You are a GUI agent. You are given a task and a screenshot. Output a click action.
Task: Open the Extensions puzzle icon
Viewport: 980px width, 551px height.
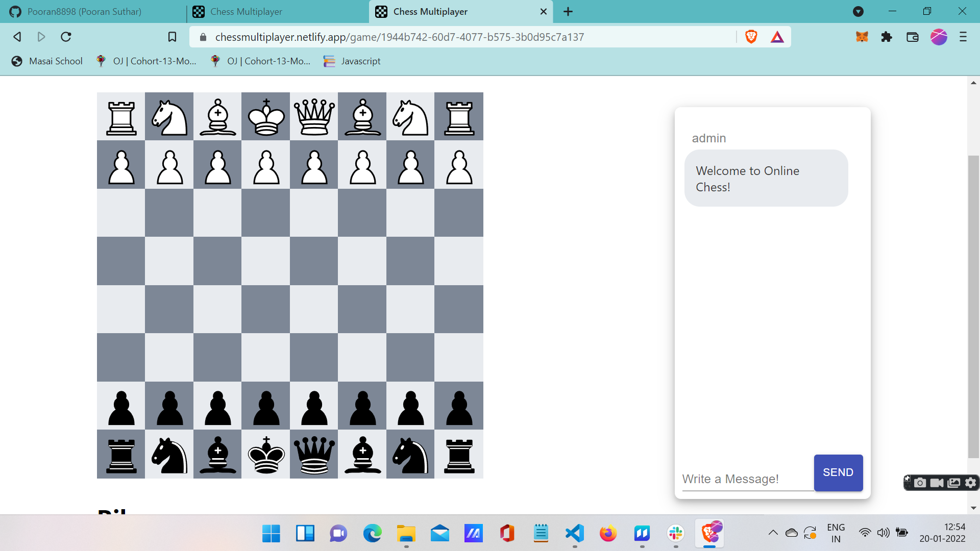click(887, 37)
